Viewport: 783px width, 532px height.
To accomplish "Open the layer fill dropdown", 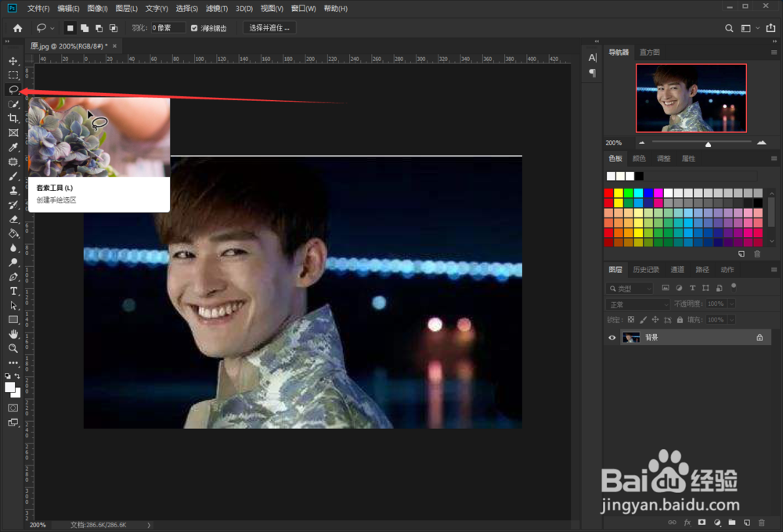I will pos(731,320).
